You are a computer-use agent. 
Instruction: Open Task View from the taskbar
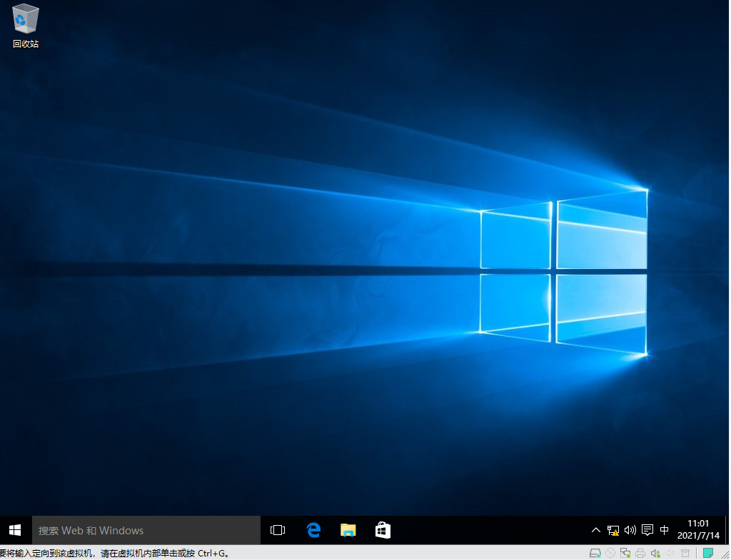[x=278, y=530]
